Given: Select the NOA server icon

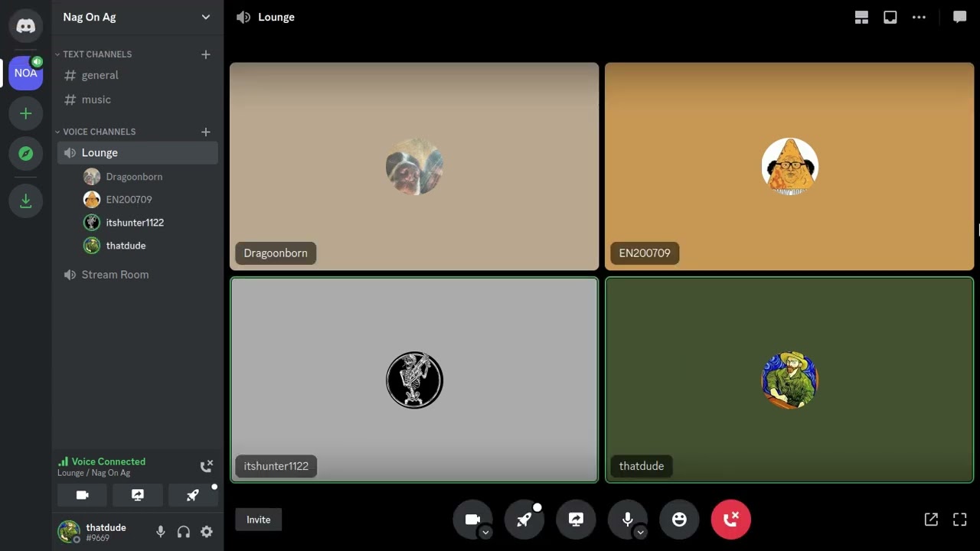Looking at the screenshot, I should (x=25, y=73).
